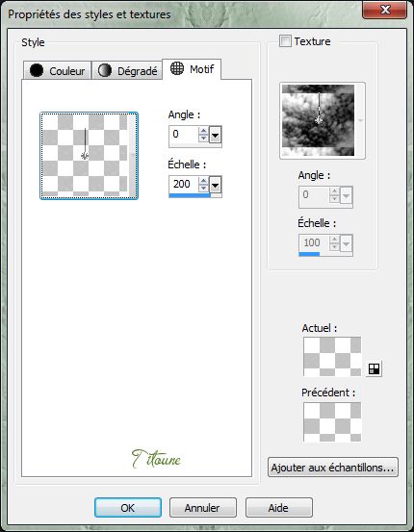
Task: Increase Style Angle with up spinner
Action: 203,131
